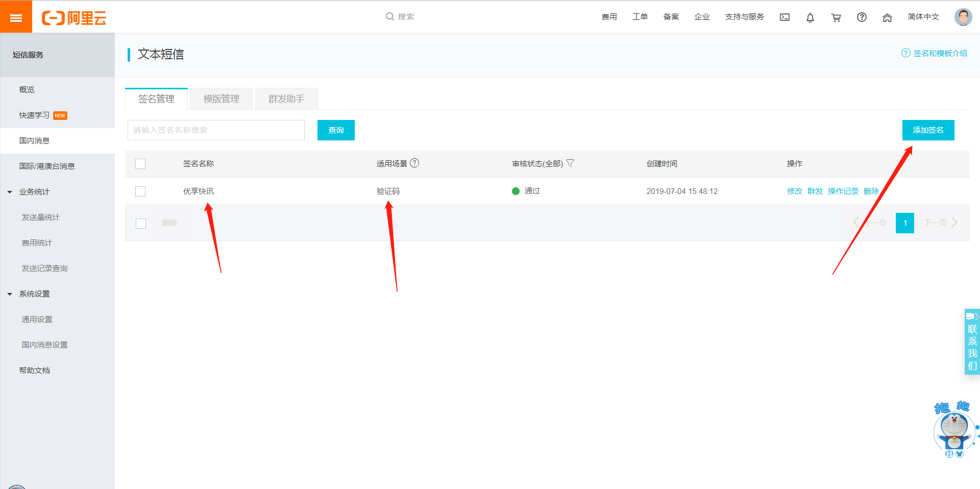The image size is (980, 489).
Task: Open the 备案 menu
Action: [x=671, y=17]
